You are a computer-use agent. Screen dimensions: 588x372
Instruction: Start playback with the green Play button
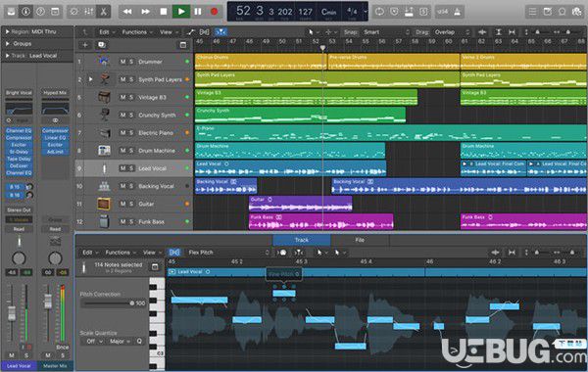pos(181,12)
